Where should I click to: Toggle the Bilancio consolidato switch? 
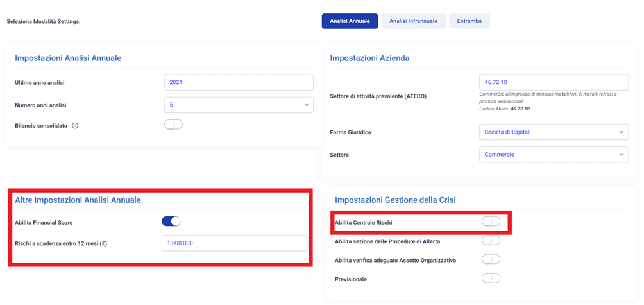pos(173,125)
